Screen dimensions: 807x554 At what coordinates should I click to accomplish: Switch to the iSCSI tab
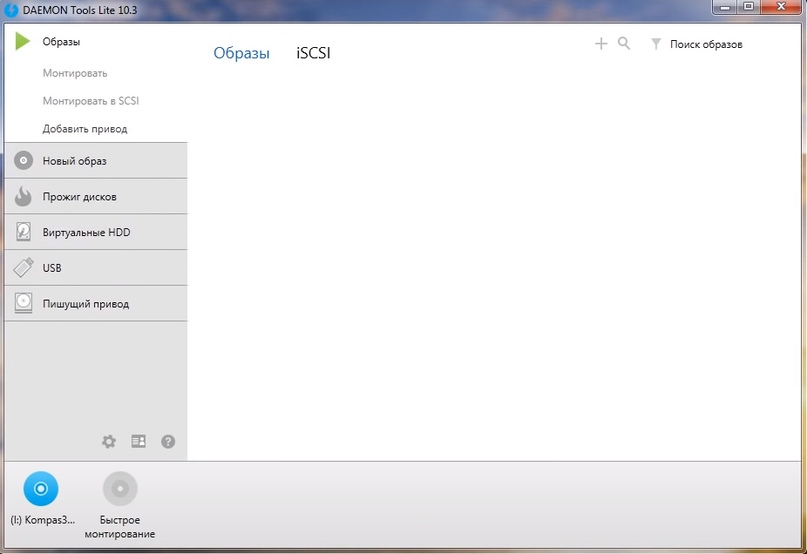tap(313, 53)
